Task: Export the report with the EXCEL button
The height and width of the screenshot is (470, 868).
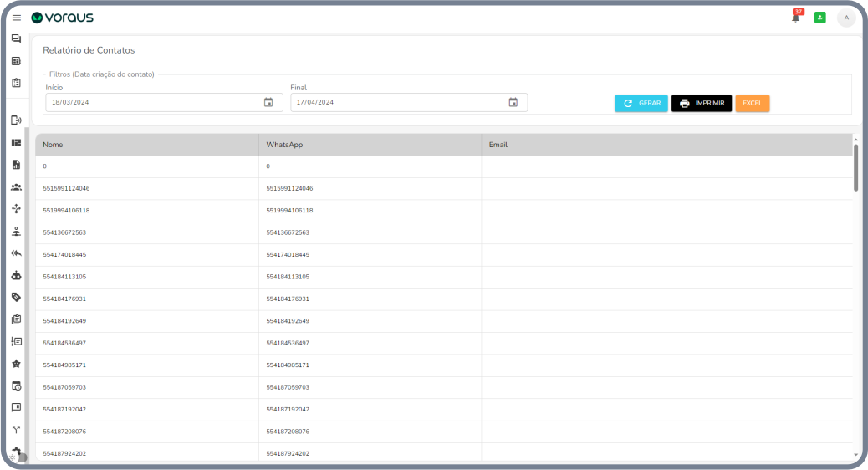Action: coord(753,104)
